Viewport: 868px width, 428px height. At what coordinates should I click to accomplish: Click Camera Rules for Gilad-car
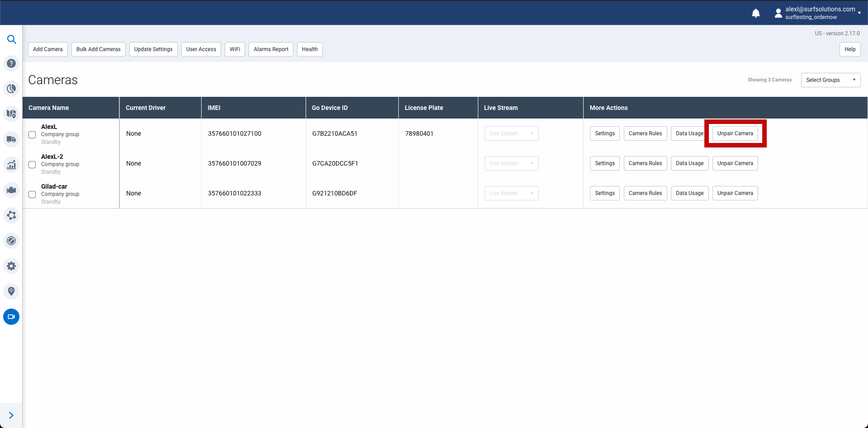click(645, 193)
